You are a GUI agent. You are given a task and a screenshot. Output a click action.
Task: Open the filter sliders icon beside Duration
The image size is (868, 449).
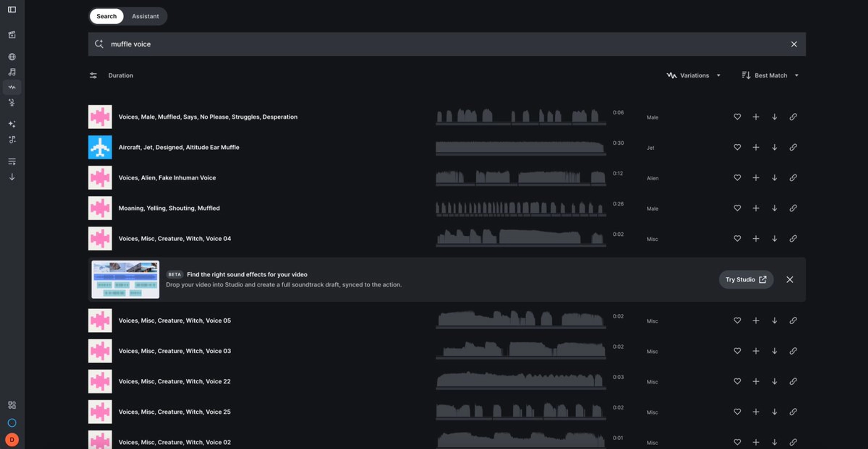pos(93,75)
